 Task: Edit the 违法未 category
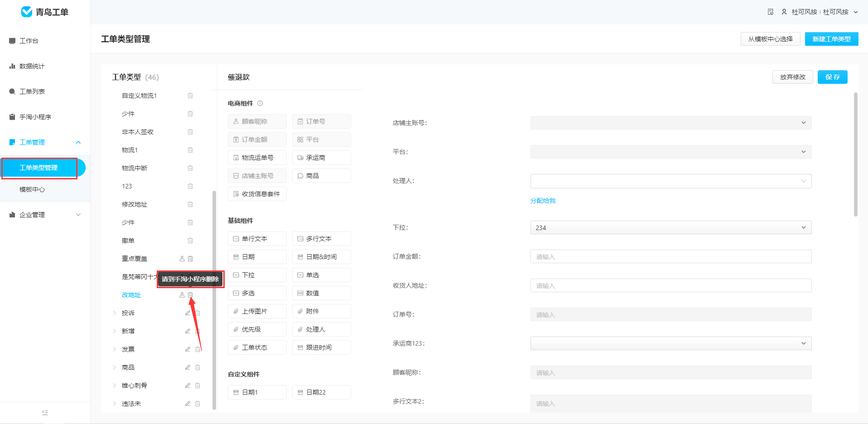(x=188, y=404)
